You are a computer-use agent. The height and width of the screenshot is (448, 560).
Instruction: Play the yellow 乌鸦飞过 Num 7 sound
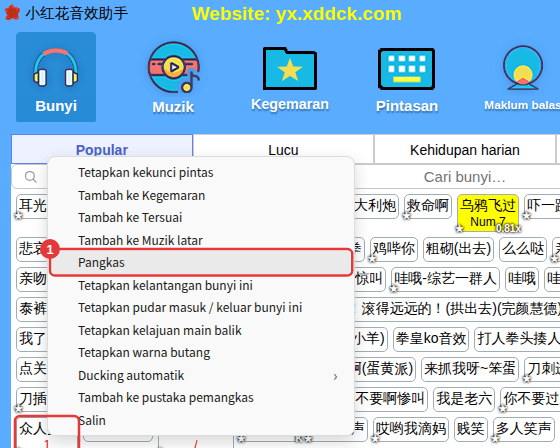point(488,213)
